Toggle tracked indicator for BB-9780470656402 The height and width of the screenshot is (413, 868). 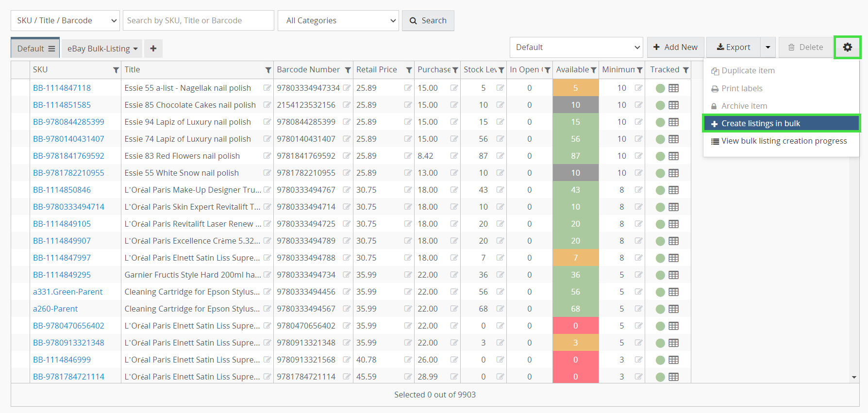660,326
